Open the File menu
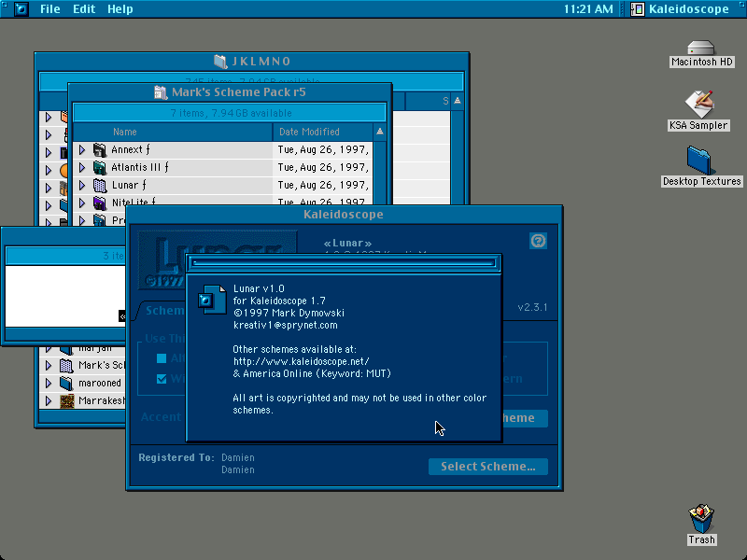 coord(50,9)
